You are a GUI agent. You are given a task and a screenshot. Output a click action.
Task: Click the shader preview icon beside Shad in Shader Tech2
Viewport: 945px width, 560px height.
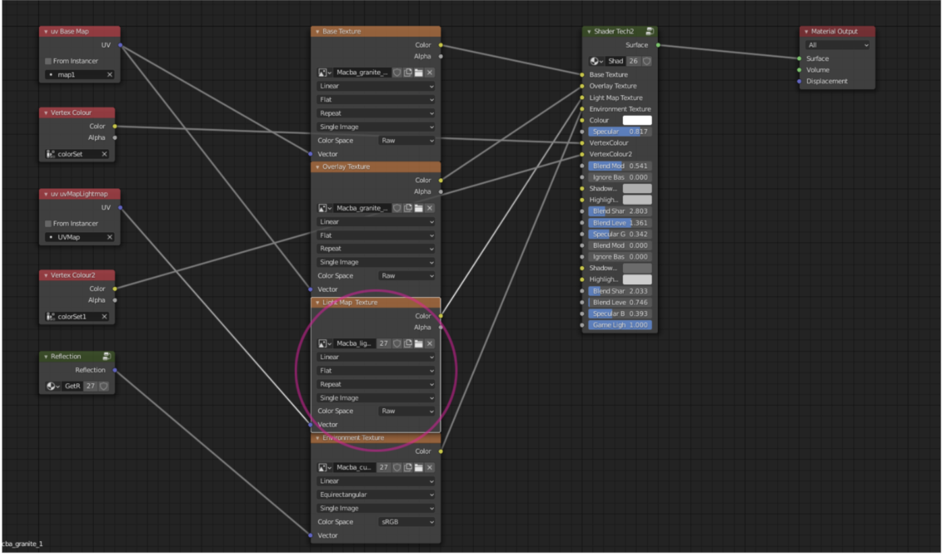[x=594, y=61]
